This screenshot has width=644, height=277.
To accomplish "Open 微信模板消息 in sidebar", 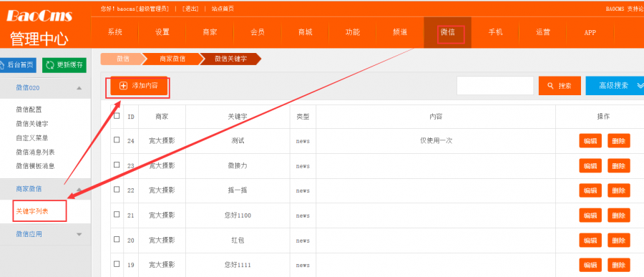I will click(x=35, y=166).
